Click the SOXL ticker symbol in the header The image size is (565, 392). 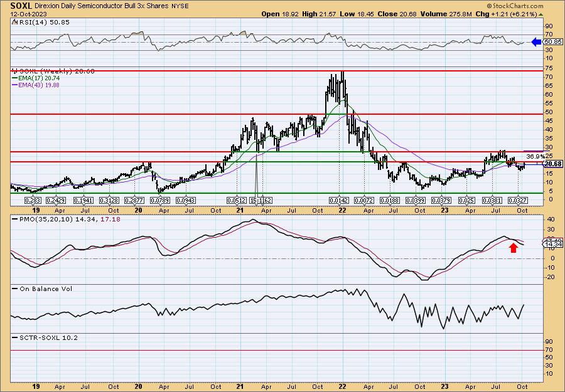pos(21,6)
